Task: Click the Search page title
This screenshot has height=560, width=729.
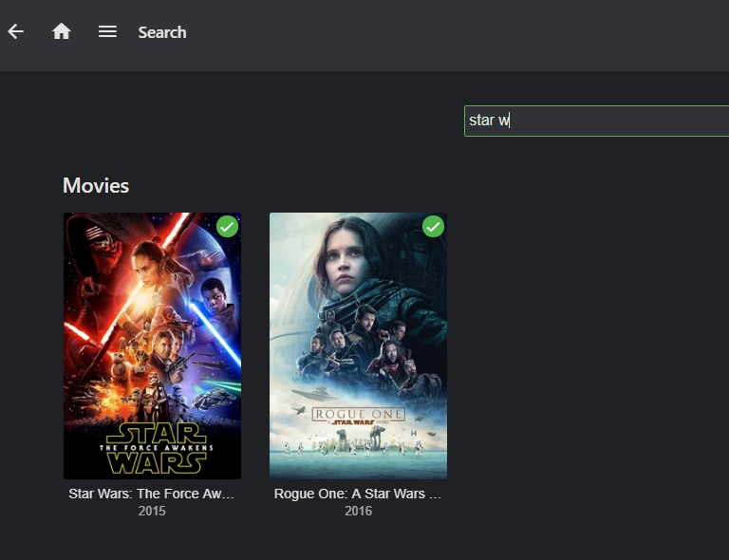Action: pyautogui.click(x=162, y=32)
